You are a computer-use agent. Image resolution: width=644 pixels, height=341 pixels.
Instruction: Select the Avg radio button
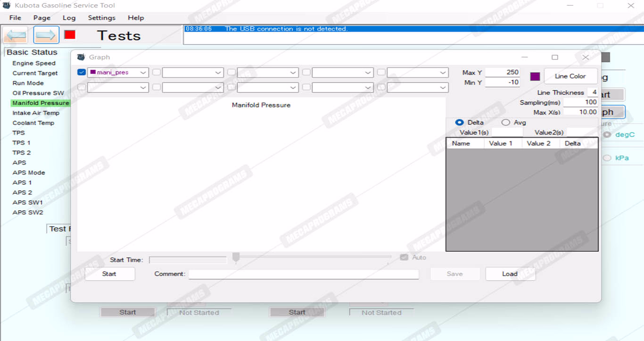coord(506,123)
